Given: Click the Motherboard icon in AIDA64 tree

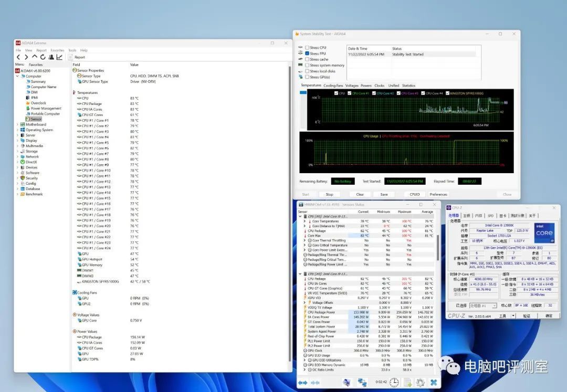Looking at the screenshot, I should click(x=23, y=124).
